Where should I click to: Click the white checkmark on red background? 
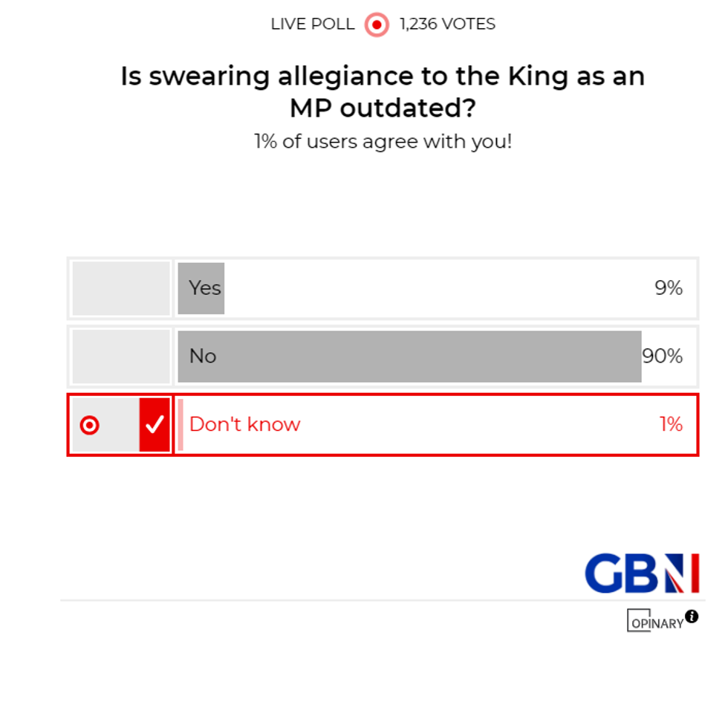[x=155, y=425]
